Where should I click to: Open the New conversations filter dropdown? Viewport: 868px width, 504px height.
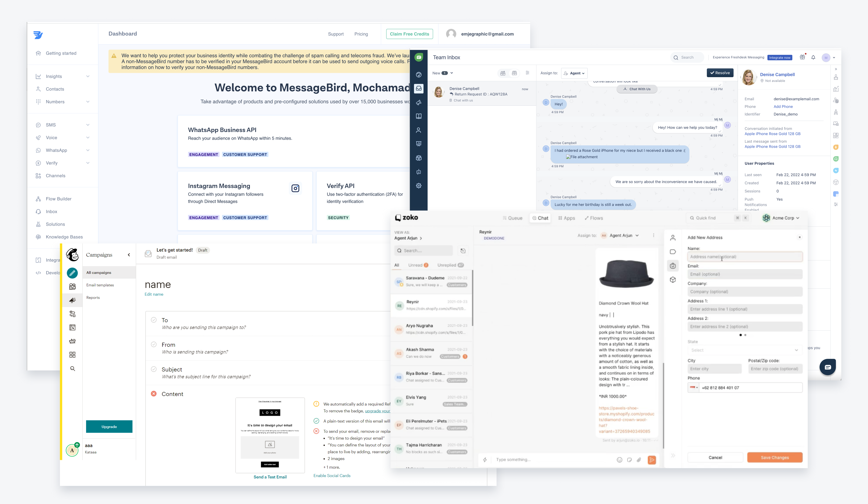(x=443, y=73)
